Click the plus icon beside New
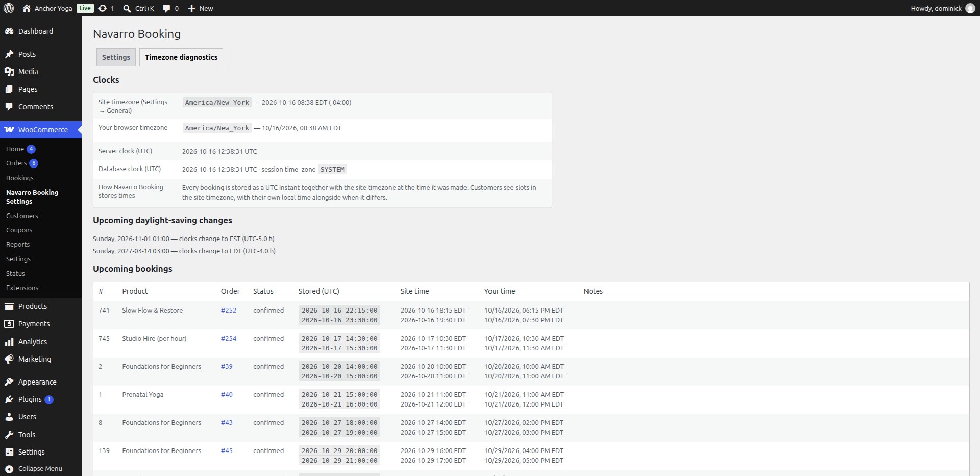Screen dimensions: 980x476 click(191, 8)
